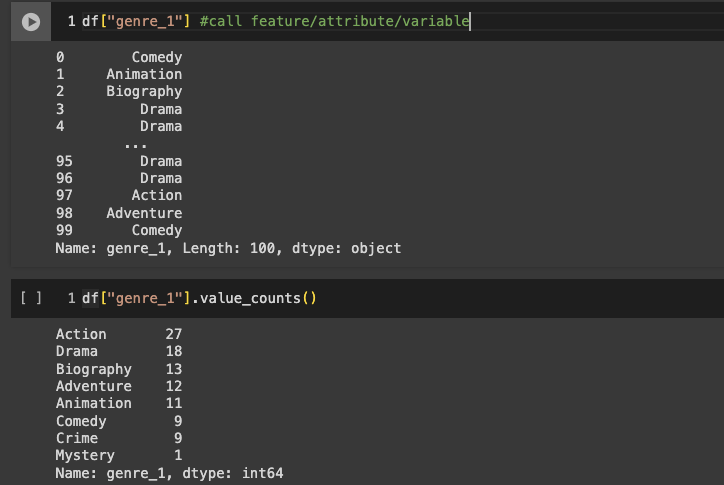The image size is (724, 485).
Task: Click the 'Adventure' value in row 98
Action: pos(144,213)
